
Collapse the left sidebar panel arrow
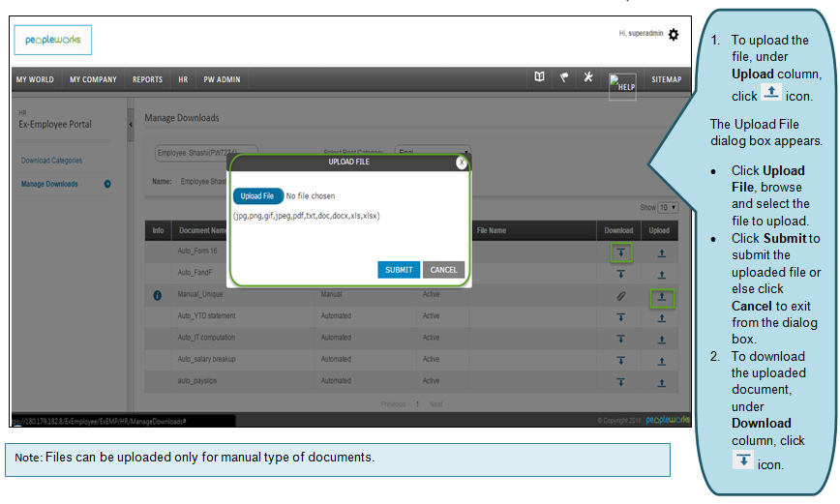[131, 125]
